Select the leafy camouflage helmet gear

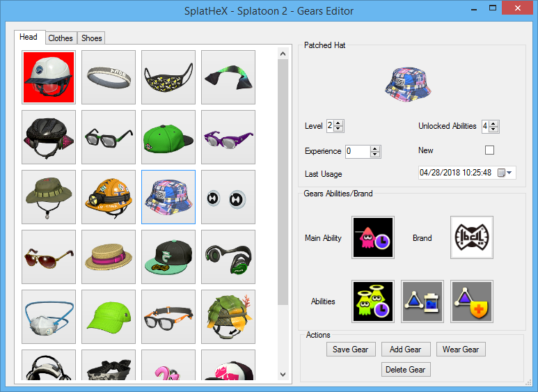tap(228, 317)
